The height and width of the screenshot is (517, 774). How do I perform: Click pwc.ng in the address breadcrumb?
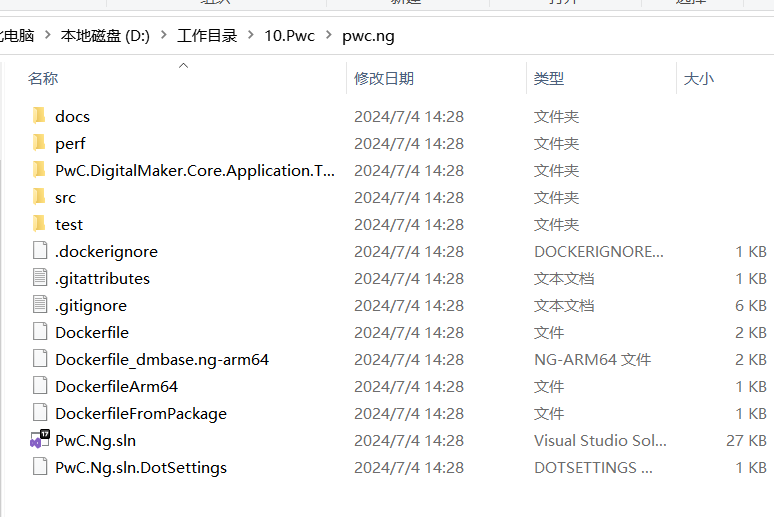pos(368,36)
